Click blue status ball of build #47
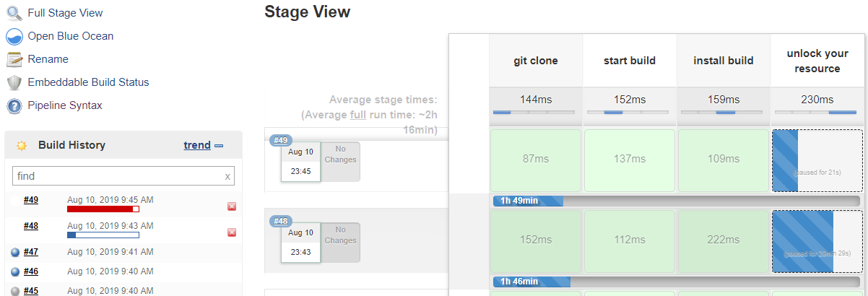The image size is (868, 296). click(x=15, y=253)
